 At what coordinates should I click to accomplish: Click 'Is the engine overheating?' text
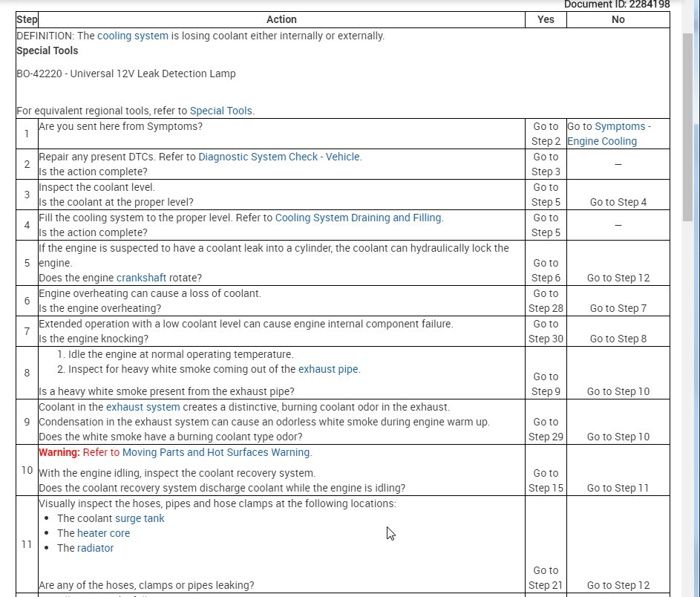coord(100,309)
